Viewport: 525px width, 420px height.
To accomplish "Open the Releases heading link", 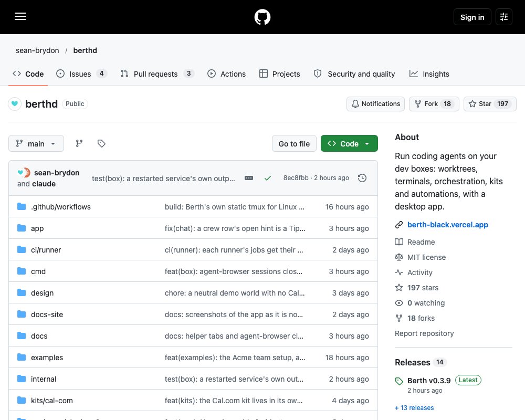I will (413, 362).
